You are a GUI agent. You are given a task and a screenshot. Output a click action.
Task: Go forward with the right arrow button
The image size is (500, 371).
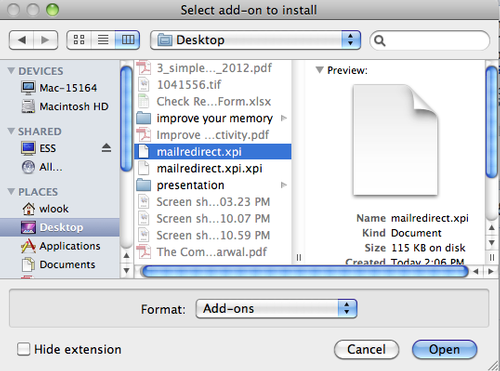point(45,40)
